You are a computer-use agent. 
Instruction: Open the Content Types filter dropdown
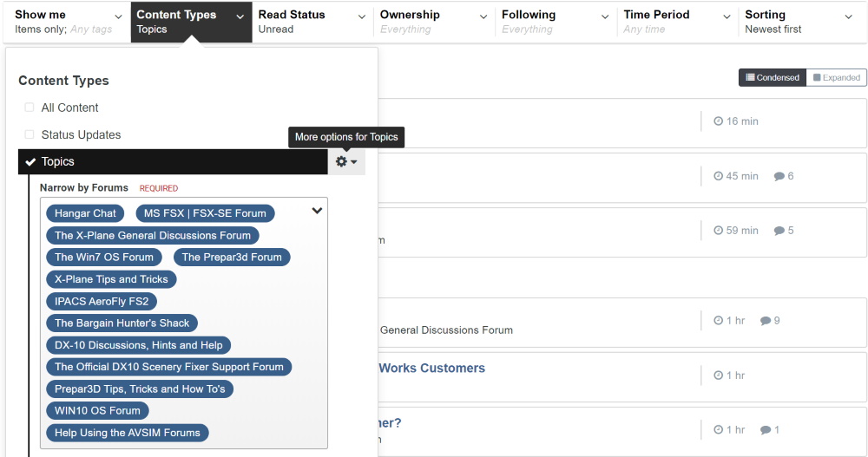coord(191,22)
